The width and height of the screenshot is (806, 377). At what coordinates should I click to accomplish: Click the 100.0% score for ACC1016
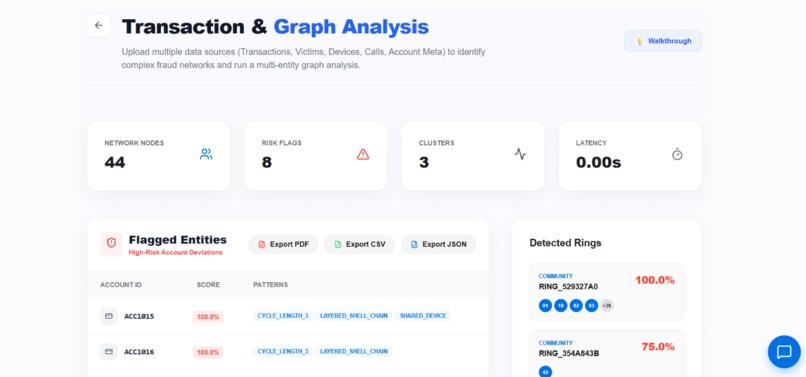(x=208, y=352)
